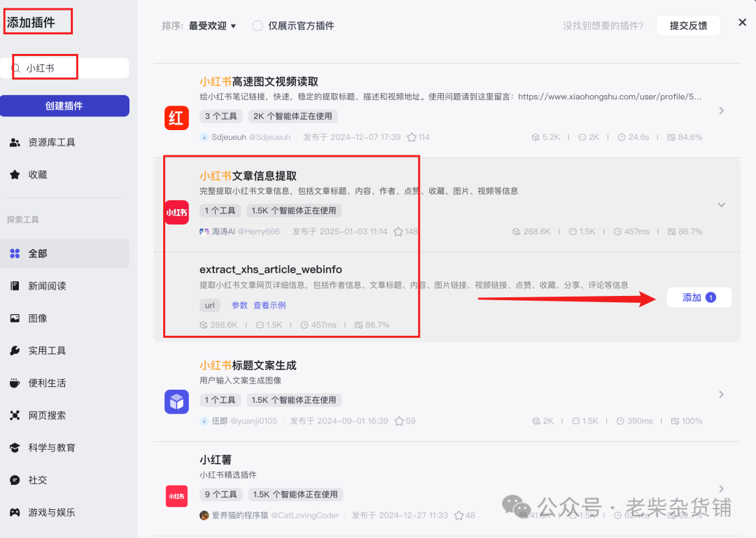Image resolution: width=756 pixels, height=538 pixels.
Task: Expand 小红书高速图文视频读取 with right chevron
Action: [721, 111]
